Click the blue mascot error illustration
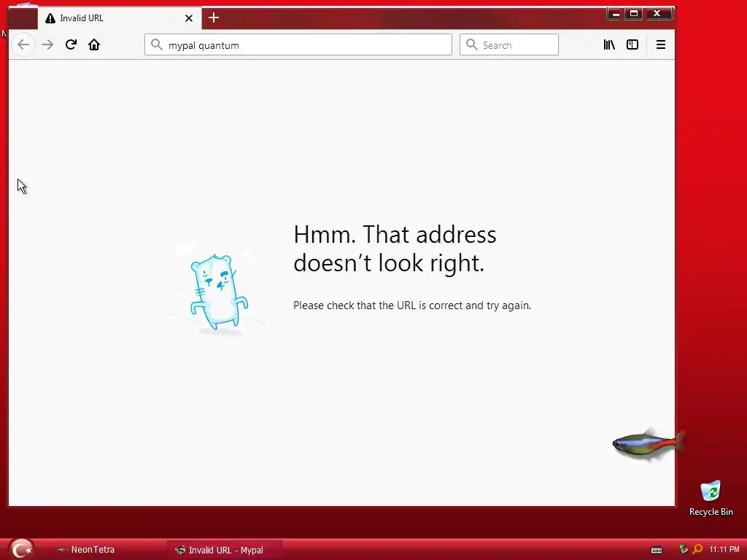This screenshot has width=747, height=560. click(219, 292)
